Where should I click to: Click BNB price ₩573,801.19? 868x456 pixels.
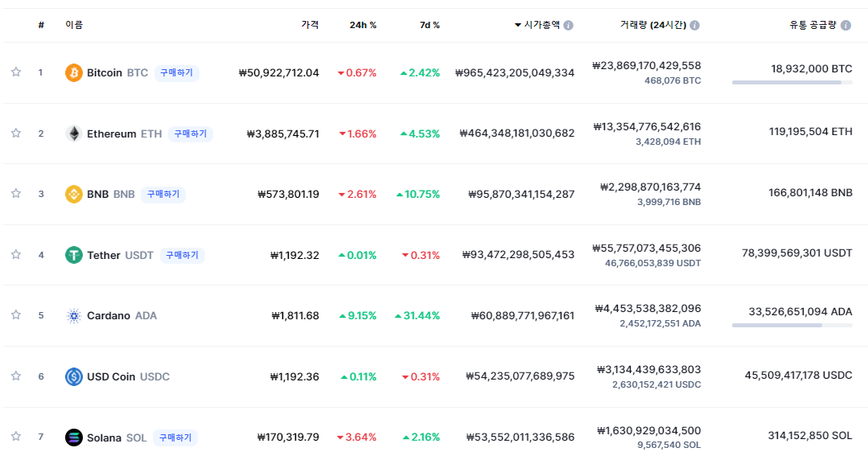tap(289, 195)
